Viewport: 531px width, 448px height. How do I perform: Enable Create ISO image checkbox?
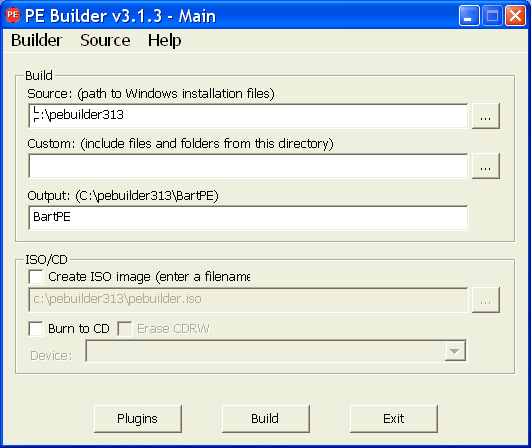point(36,277)
